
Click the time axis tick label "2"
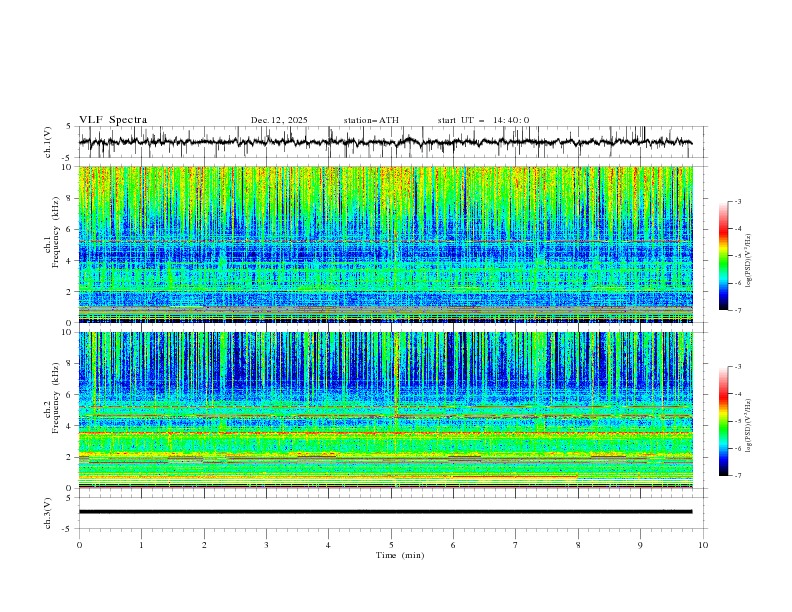coord(204,545)
